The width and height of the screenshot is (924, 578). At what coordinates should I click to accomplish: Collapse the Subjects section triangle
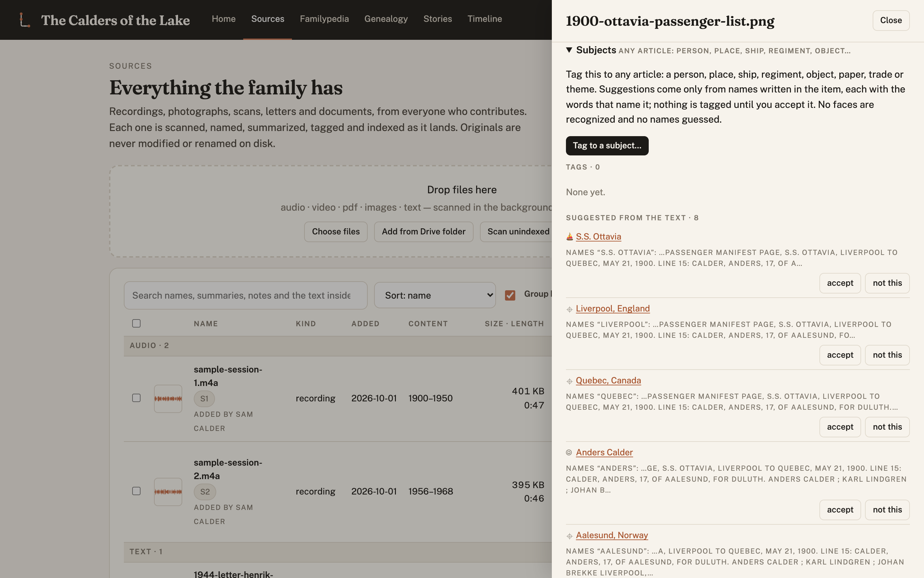[x=569, y=50]
